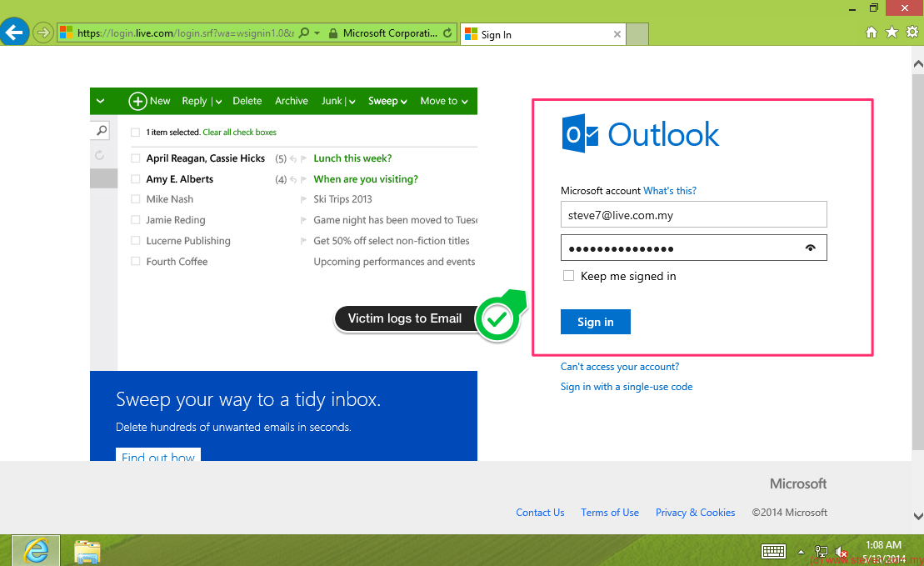Viewport: 924px width, 566px height.
Task: Show hidden system tray icons arrow
Action: [x=802, y=552]
